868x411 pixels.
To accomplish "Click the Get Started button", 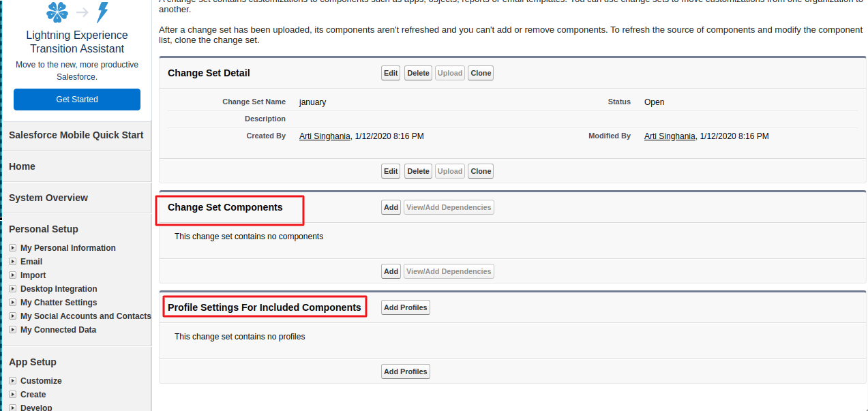I will pos(77,100).
